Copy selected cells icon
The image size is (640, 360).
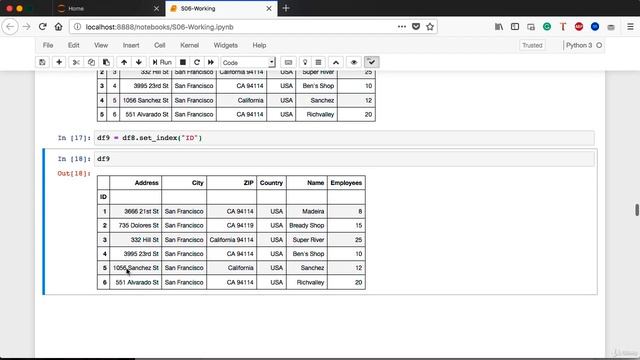[x=91, y=62]
